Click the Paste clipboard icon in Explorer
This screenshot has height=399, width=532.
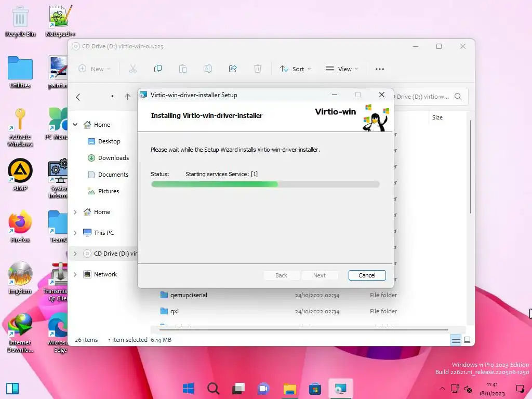[182, 69]
